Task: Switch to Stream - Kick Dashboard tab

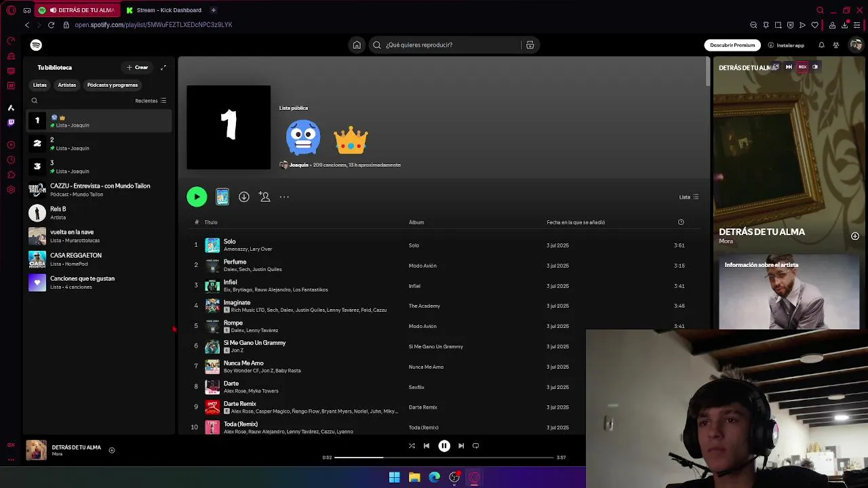Action: point(165,10)
